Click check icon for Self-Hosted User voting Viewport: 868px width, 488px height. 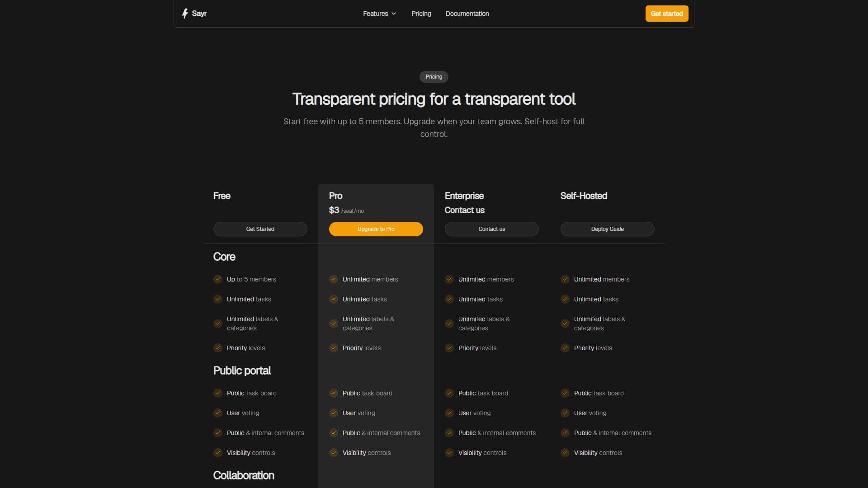tap(565, 413)
